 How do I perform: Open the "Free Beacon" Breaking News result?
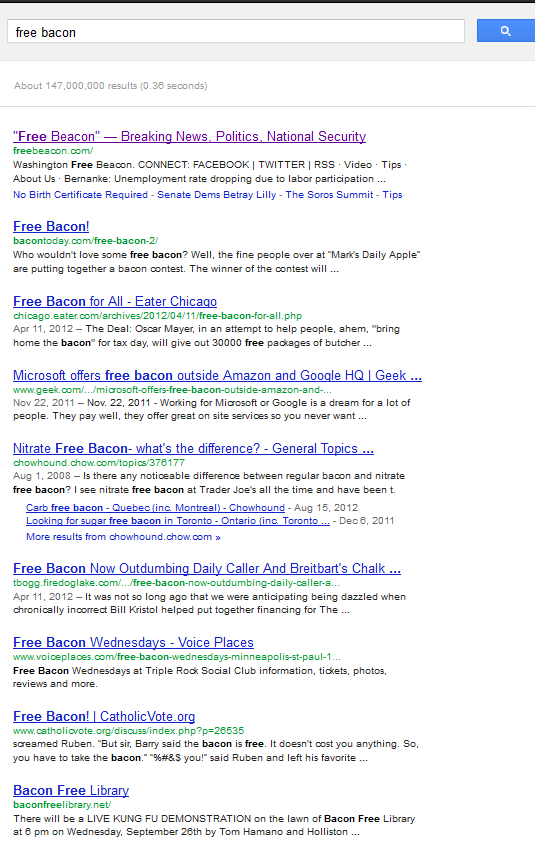(x=189, y=137)
